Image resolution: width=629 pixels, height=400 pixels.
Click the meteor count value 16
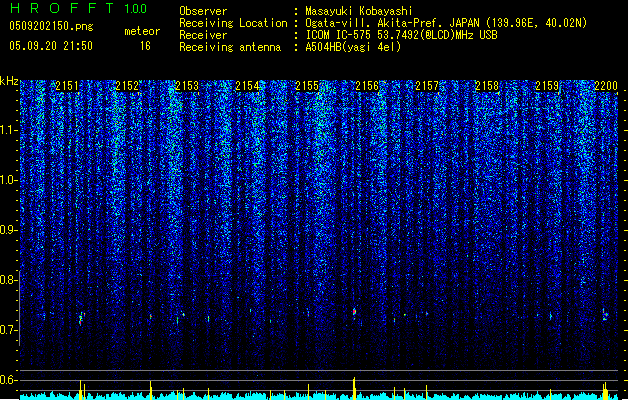(x=145, y=46)
